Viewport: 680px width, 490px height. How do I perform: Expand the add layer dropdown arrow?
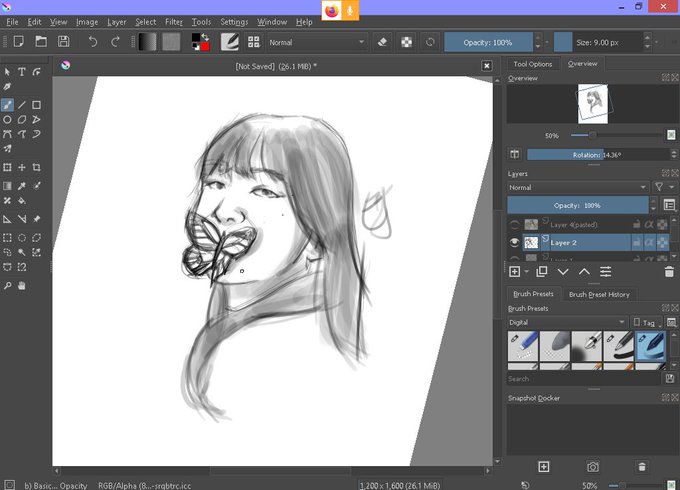(526, 272)
